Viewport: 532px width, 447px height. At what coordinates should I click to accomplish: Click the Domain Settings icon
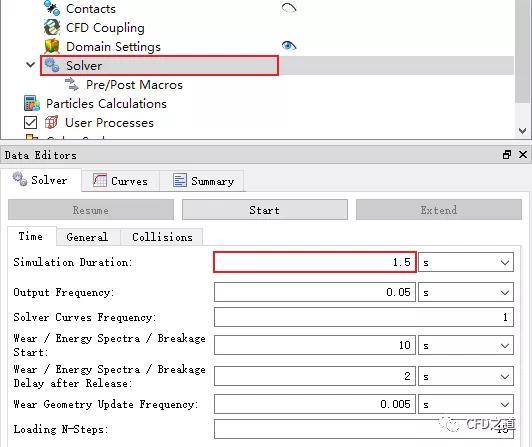(52, 46)
